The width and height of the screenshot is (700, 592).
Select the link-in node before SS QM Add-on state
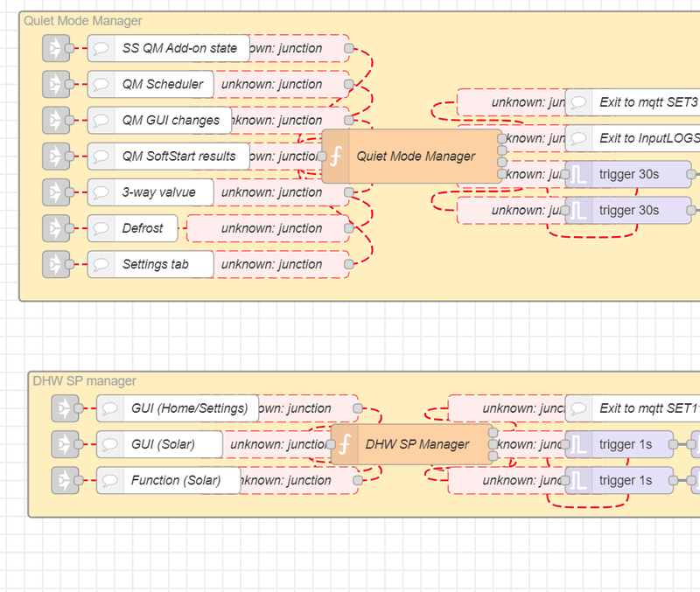coord(56,48)
